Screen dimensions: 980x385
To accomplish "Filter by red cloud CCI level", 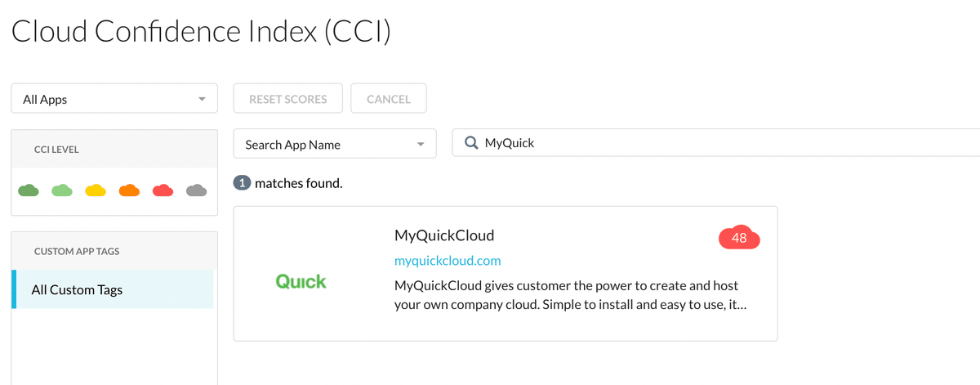I will [x=163, y=190].
